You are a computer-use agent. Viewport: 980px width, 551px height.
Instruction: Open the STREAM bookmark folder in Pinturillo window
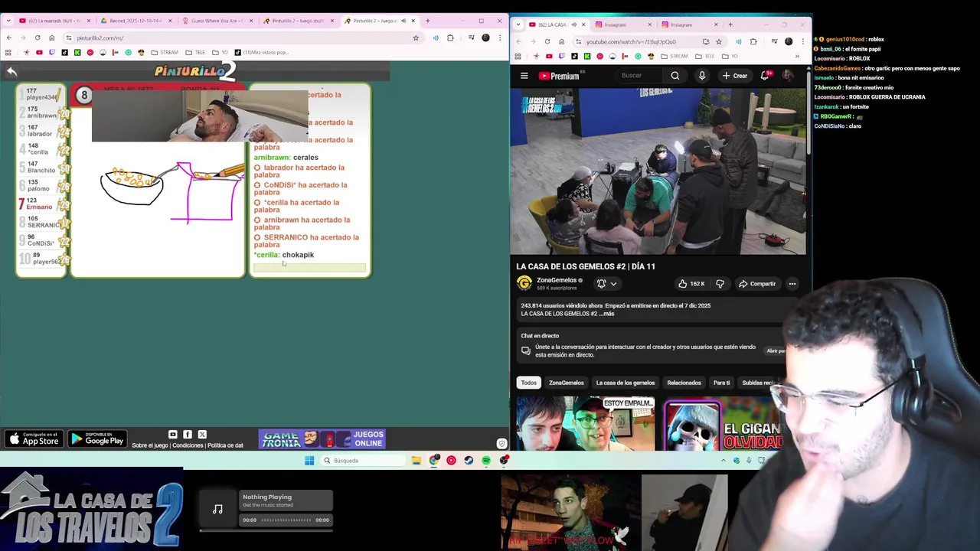pos(165,53)
